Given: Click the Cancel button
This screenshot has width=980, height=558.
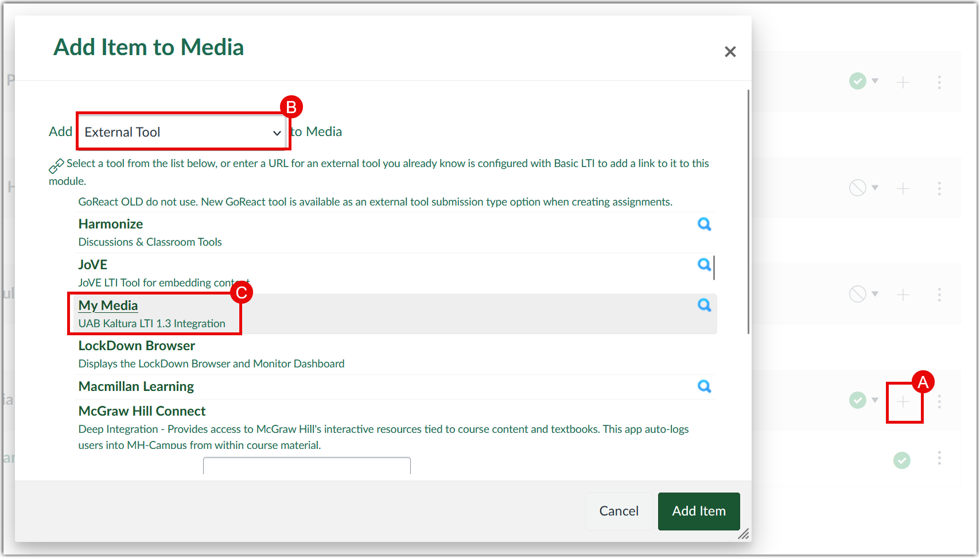Looking at the screenshot, I should (x=619, y=511).
